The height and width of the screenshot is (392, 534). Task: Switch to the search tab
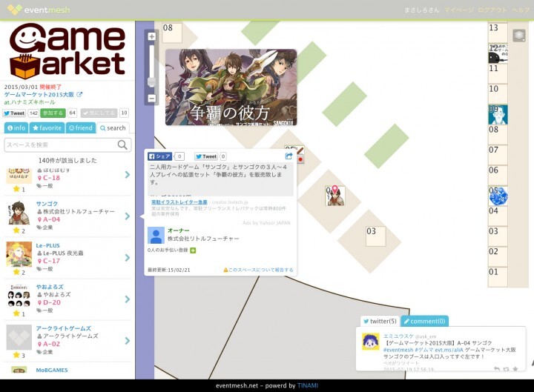[113, 127]
